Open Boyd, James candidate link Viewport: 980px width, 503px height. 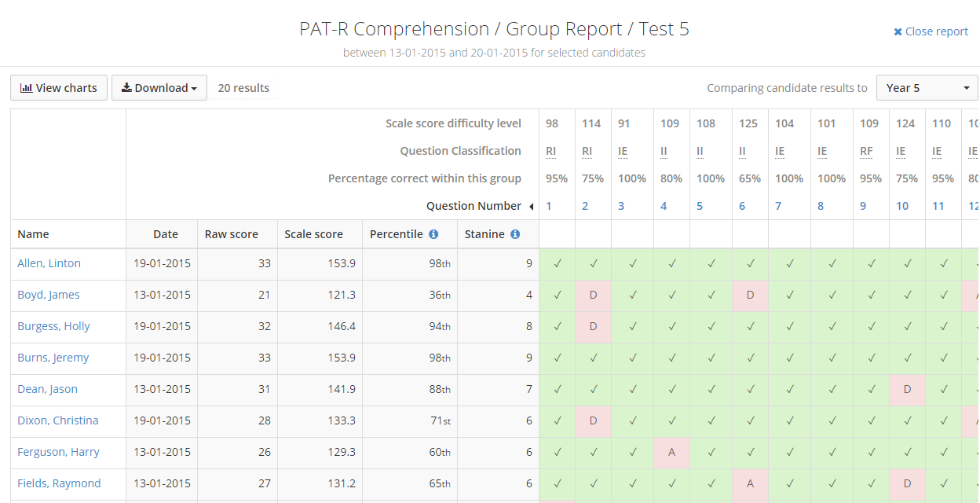(x=49, y=295)
